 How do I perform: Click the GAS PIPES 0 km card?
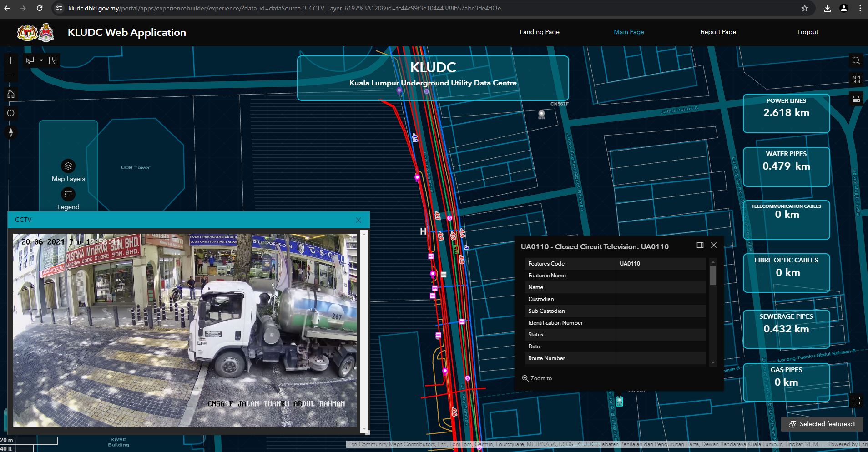786,382
